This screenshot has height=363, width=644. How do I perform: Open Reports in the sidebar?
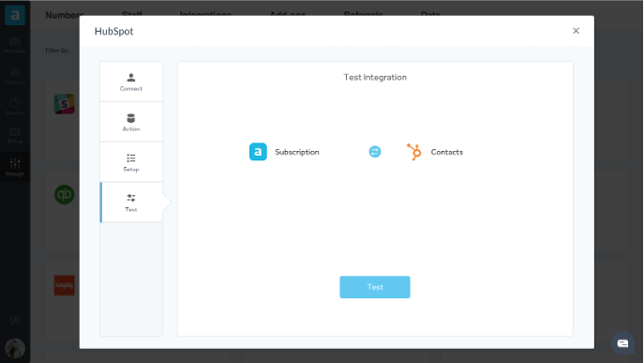pyautogui.click(x=15, y=107)
